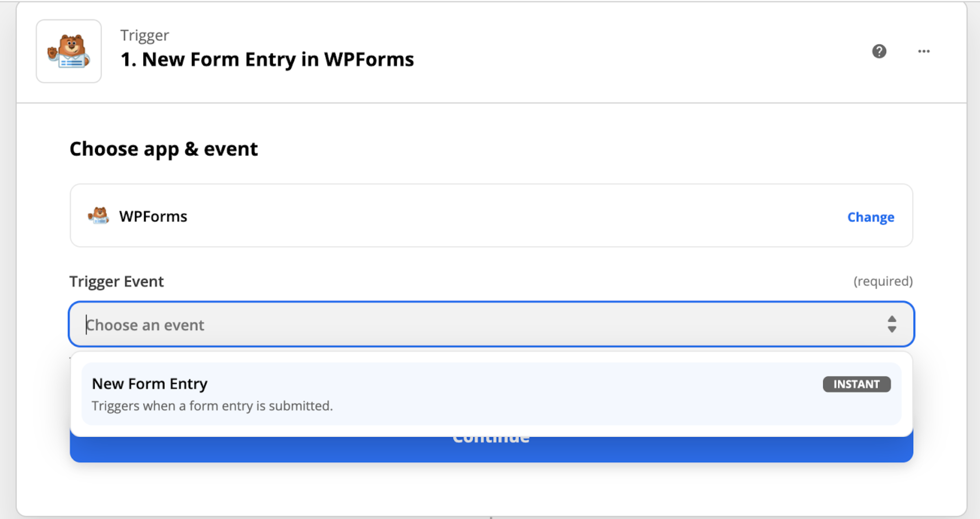Click the INSTANT badge on New Form Entry

click(856, 384)
